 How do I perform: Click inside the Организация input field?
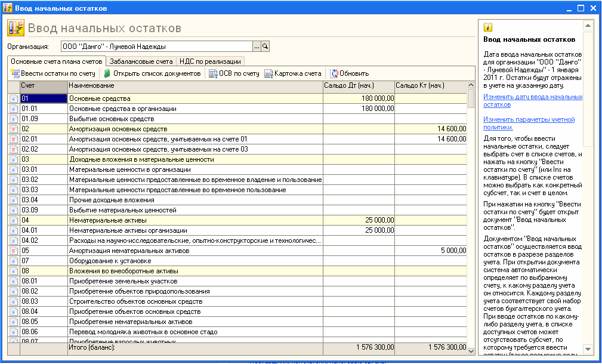pos(155,46)
